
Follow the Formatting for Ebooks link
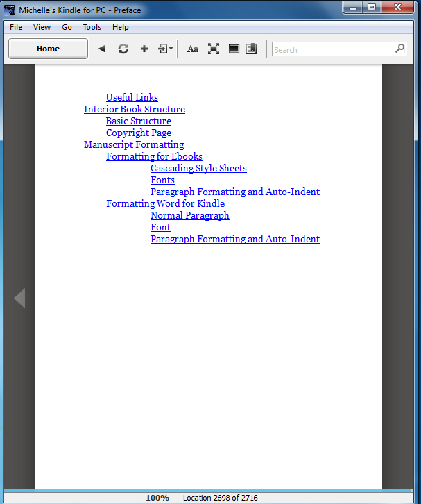pos(154,156)
